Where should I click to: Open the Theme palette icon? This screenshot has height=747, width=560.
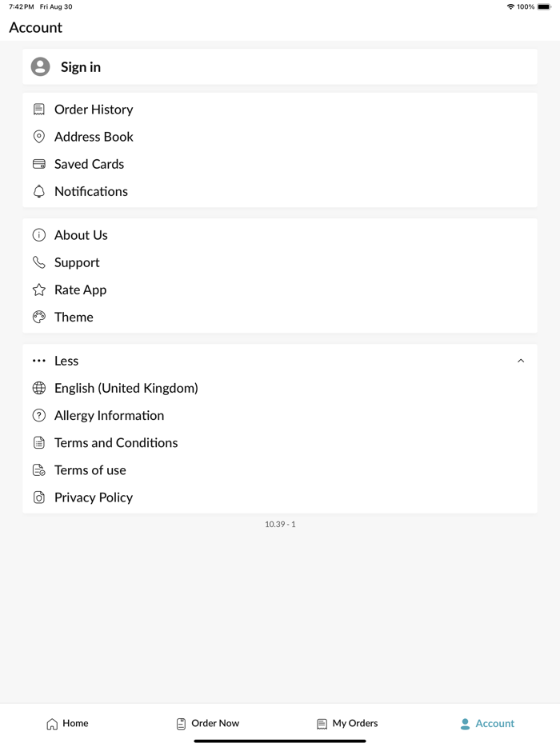click(x=39, y=317)
